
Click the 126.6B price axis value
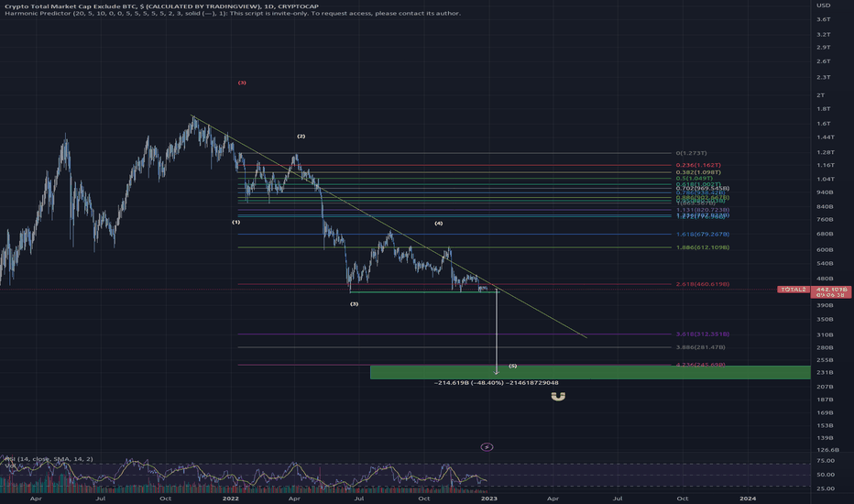[827, 450]
